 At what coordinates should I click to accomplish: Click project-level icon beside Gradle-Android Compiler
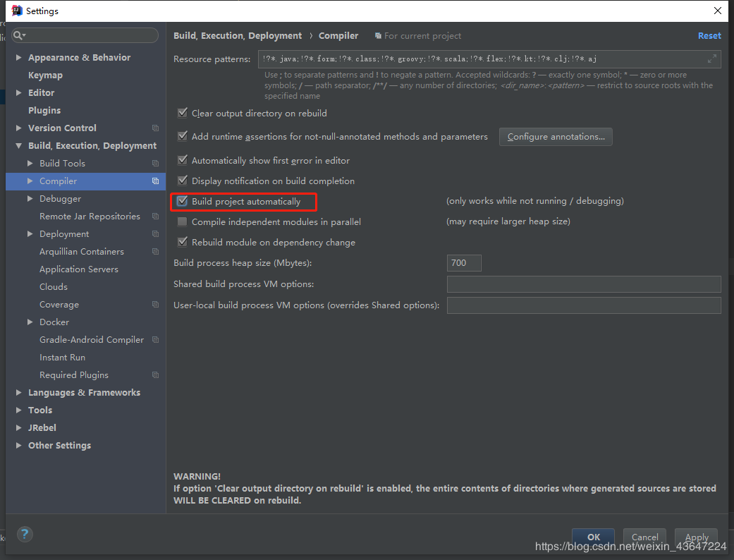coord(155,339)
